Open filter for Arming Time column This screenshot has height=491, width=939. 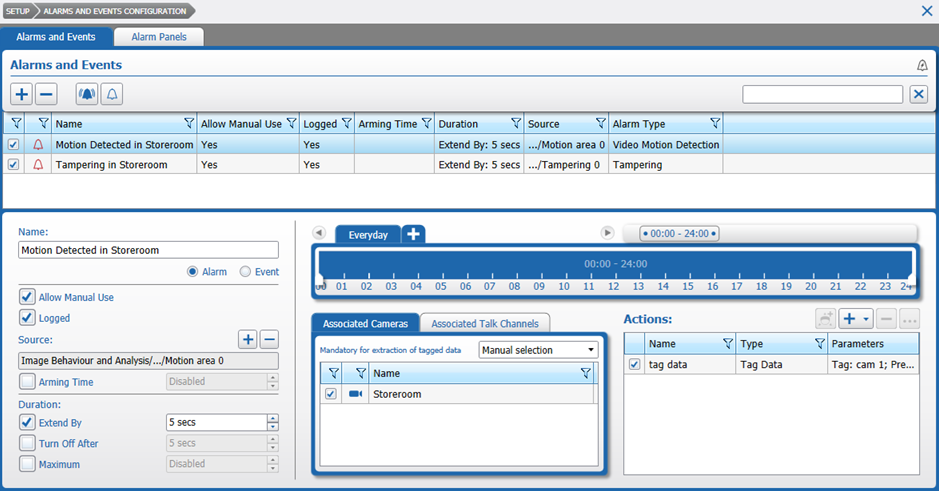point(426,123)
